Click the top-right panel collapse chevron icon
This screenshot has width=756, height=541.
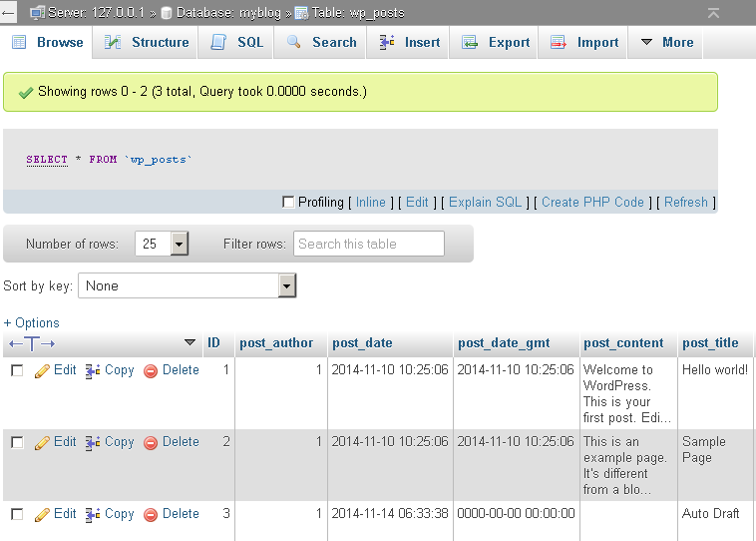point(713,13)
